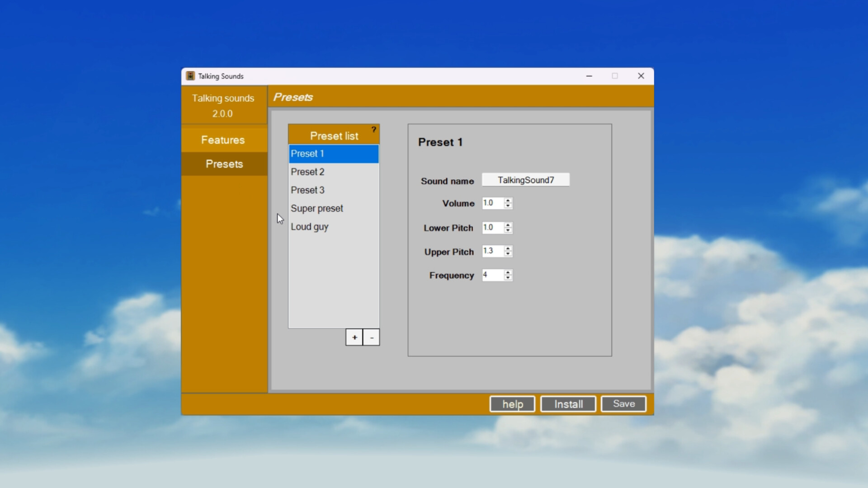The image size is (868, 488).
Task: Click the Talking sounds 2.0.0 header
Action: 223,105
